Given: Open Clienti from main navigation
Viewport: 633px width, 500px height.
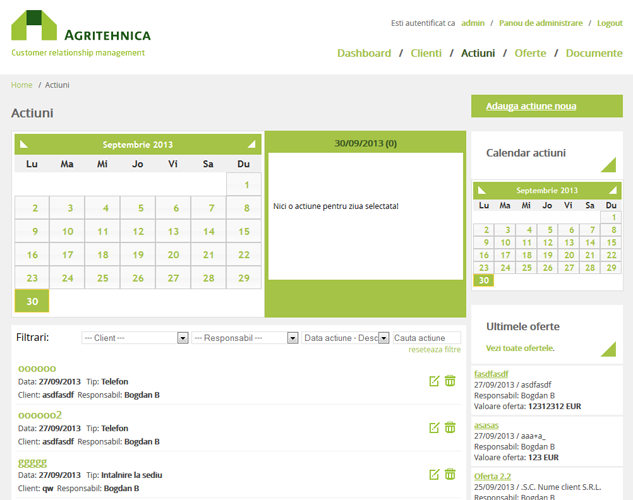Looking at the screenshot, I should [426, 53].
